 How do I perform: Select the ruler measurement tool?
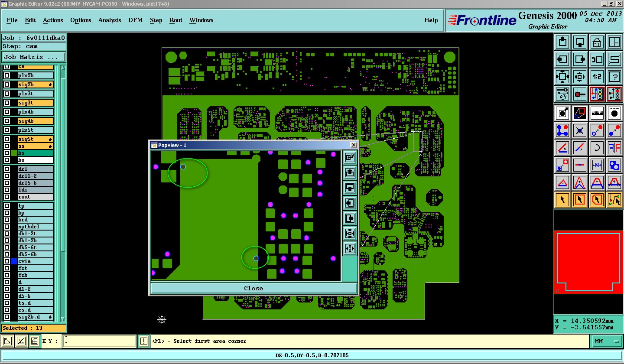tap(597, 113)
